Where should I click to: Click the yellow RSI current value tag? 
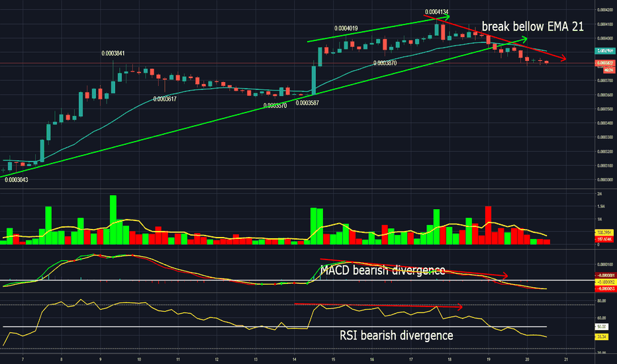click(x=602, y=337)
